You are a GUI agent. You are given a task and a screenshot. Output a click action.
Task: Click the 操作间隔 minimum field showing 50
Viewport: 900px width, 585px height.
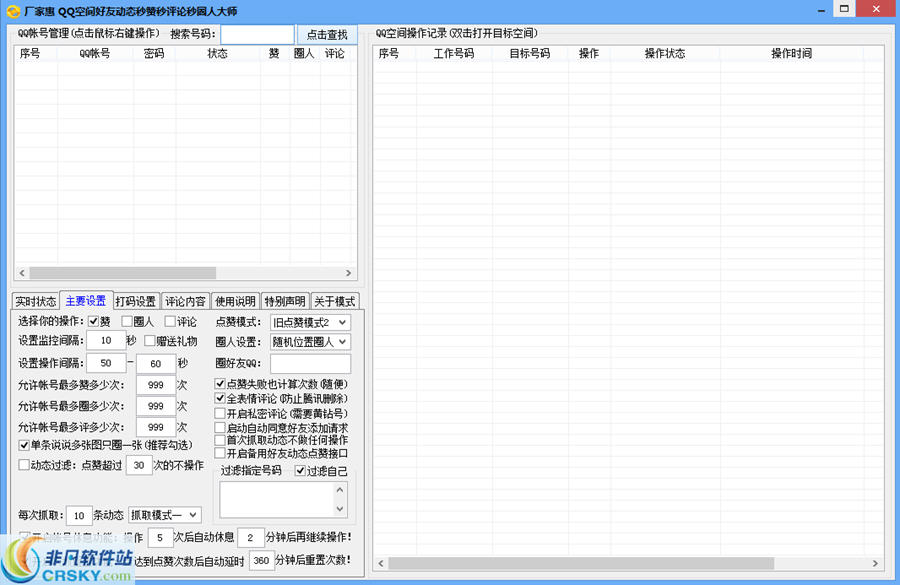coord(106,363)
